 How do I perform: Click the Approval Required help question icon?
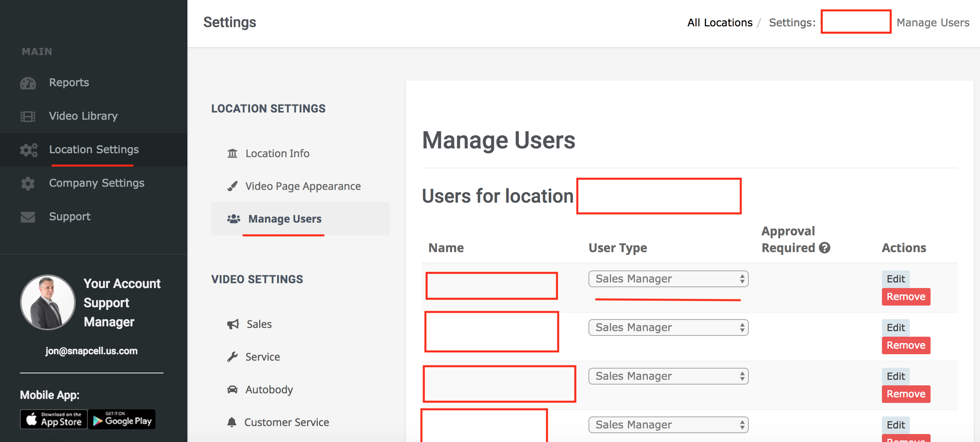(825, 248)
